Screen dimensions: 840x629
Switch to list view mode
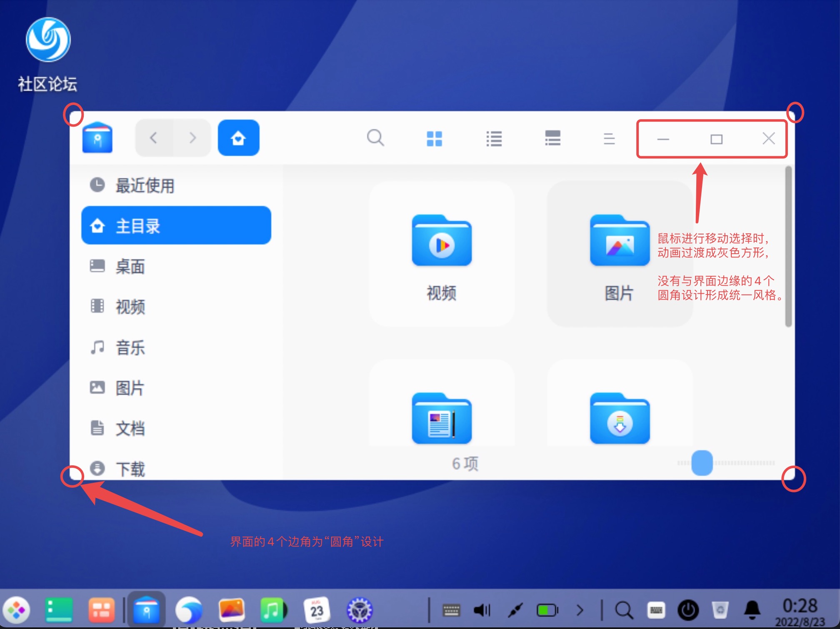pos(494,138)
